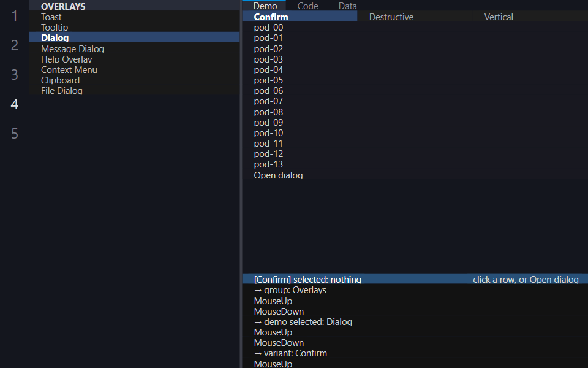This screenshot has height=368, width=588.
Task: Click the pod-05 row
Action: pyautogui.click(x=415, y=80)
